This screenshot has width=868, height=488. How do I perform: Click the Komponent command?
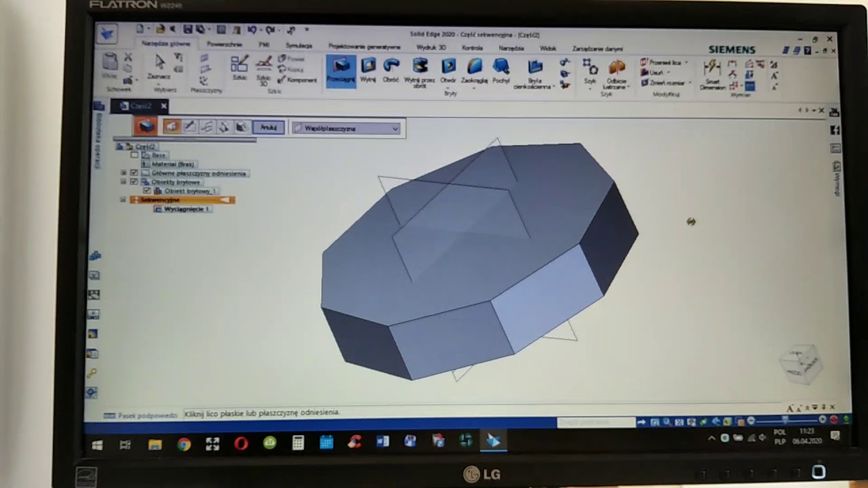[x=298, y=79]
